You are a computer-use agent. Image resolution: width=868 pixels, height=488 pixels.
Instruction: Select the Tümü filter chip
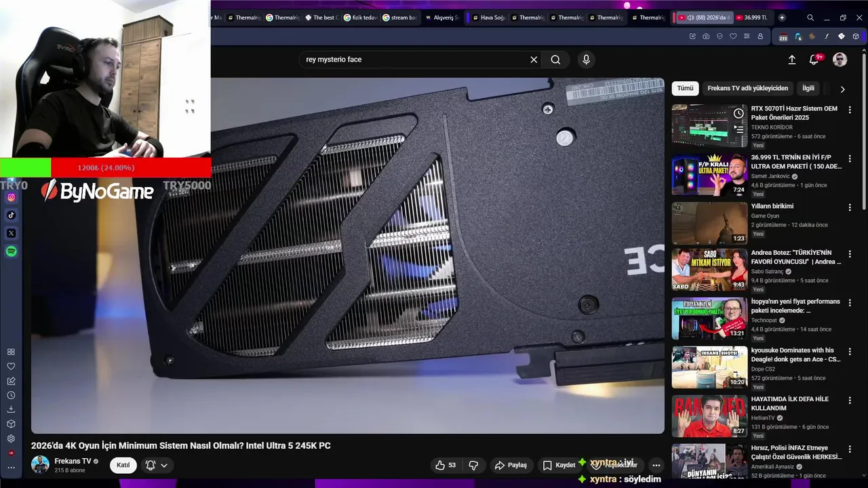pyautogui.click(x=685, y=88)
